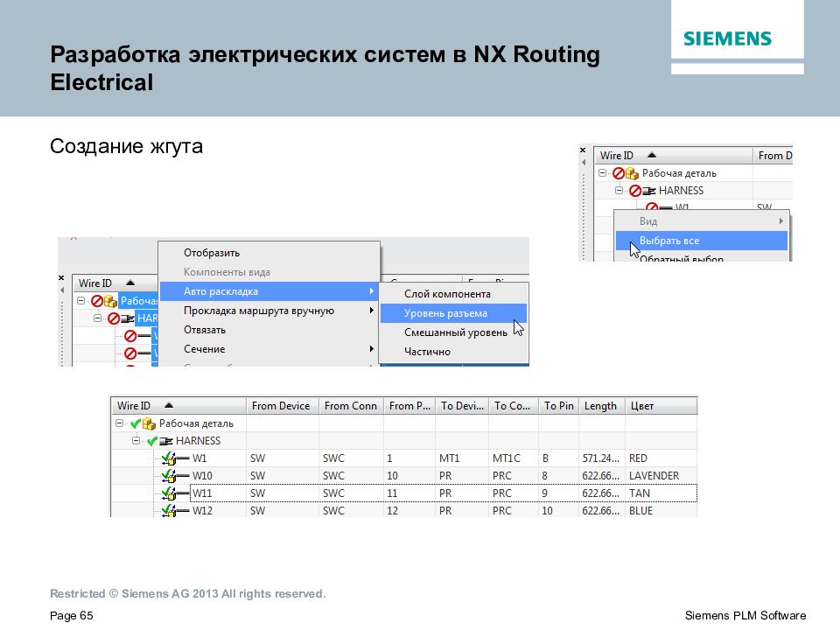Click the green check icon beside HARNESS

[154, 441]
